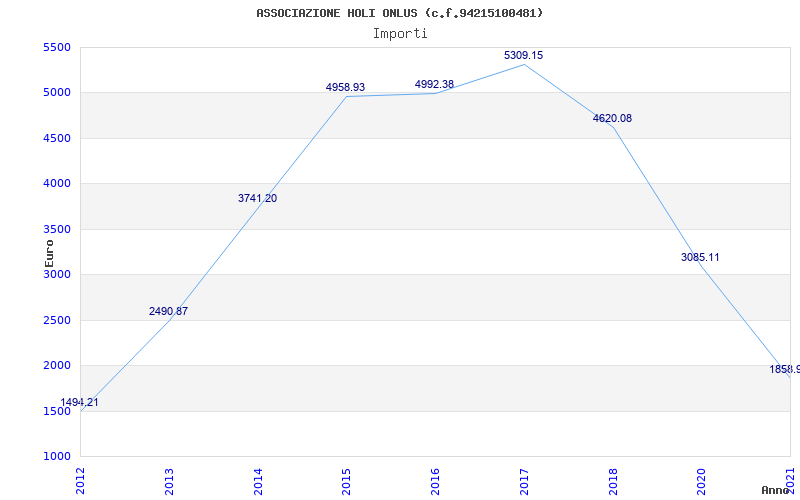Click the y-axis tick 4500
The image size is (800, 500).
point(57,138)
